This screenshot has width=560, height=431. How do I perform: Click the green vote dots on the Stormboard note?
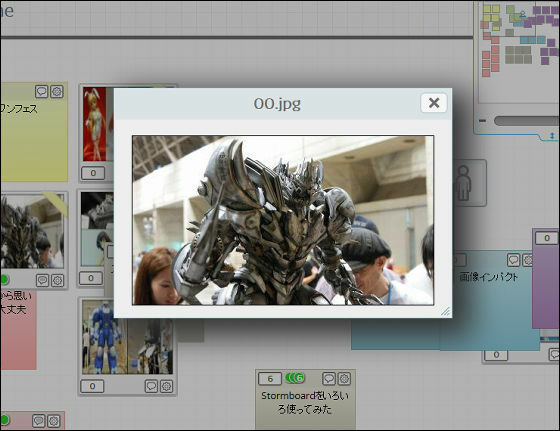click(x=295, y=378)
